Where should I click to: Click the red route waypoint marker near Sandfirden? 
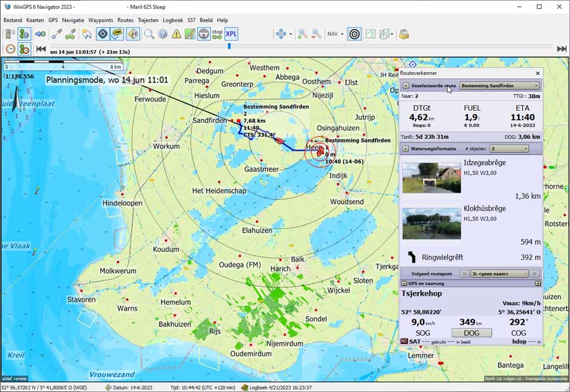tap(239, 121)
